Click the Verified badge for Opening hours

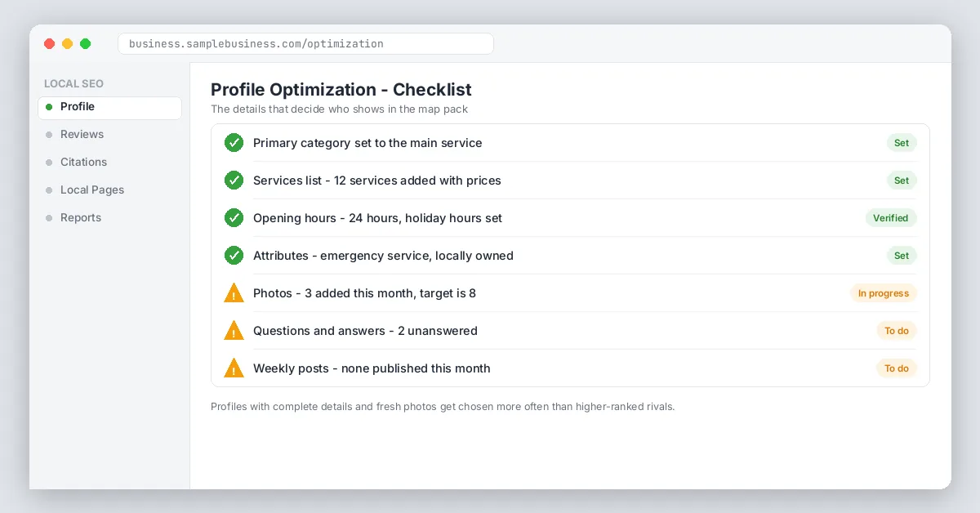891,218
